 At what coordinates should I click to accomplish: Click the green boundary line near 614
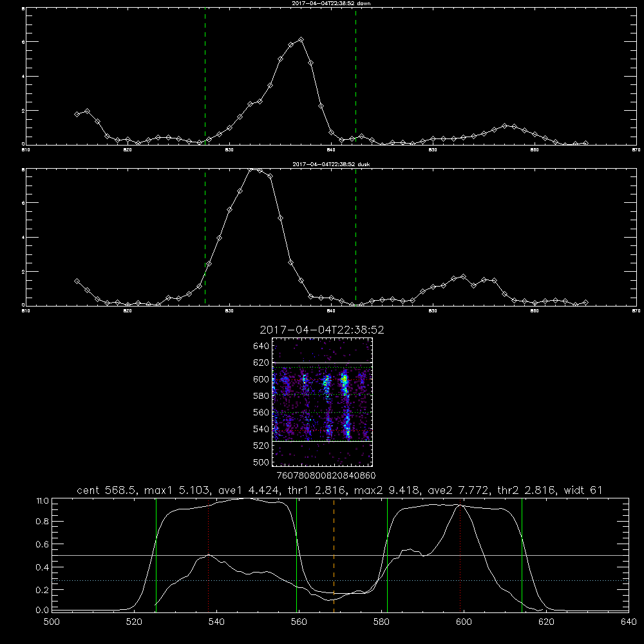pyautogui.click(x=522, y=555)
